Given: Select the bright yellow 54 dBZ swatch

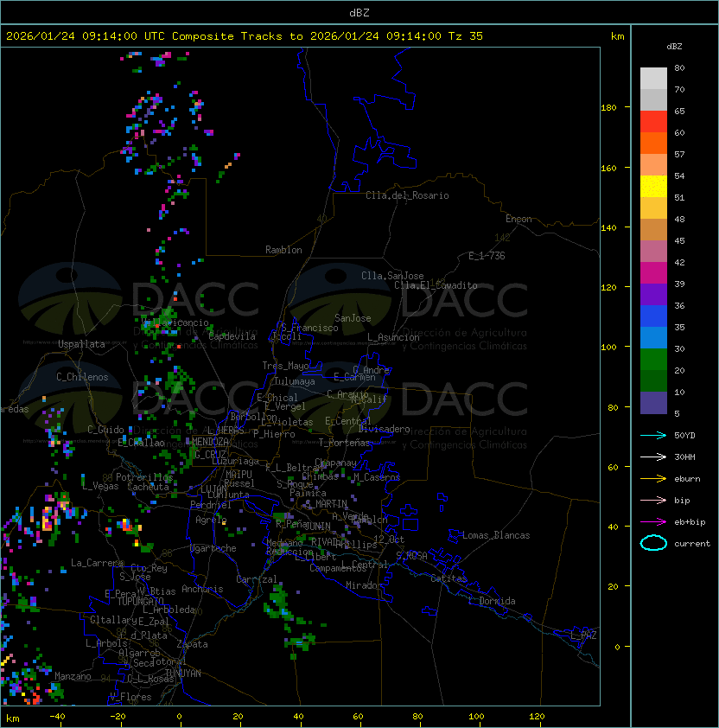Looking at the screenshot, I should [x=653, y=186].
